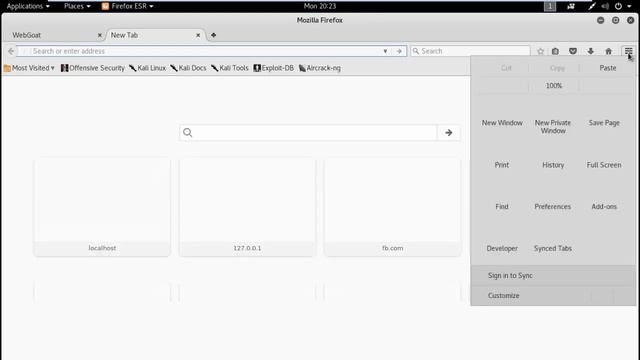
Task: Open the 127.0.0.1 tile thumbnail
Action: tap(247, 207)
